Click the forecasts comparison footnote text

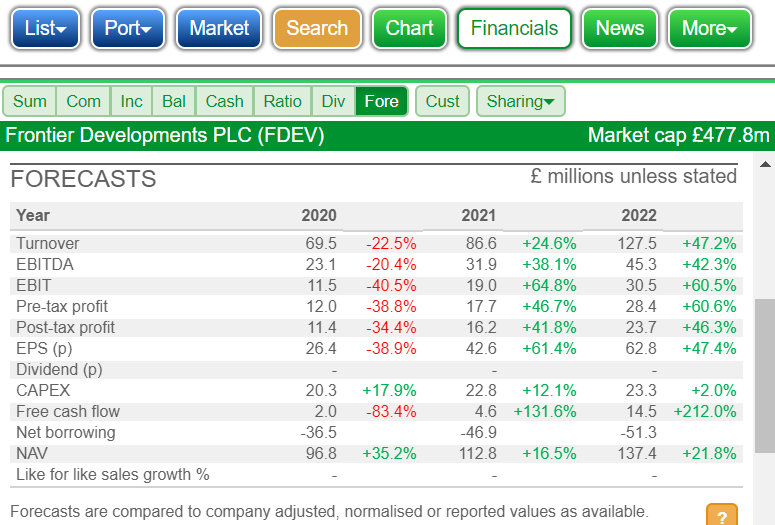pos(329,511)
